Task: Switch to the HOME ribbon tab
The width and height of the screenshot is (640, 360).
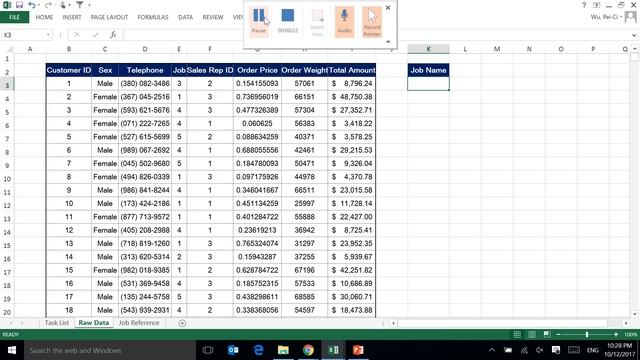Action: point(44,17)
